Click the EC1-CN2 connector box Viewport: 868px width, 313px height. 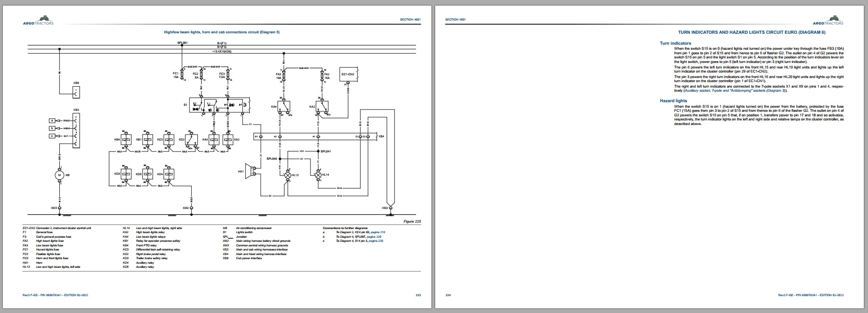click(x=348, y=74)
